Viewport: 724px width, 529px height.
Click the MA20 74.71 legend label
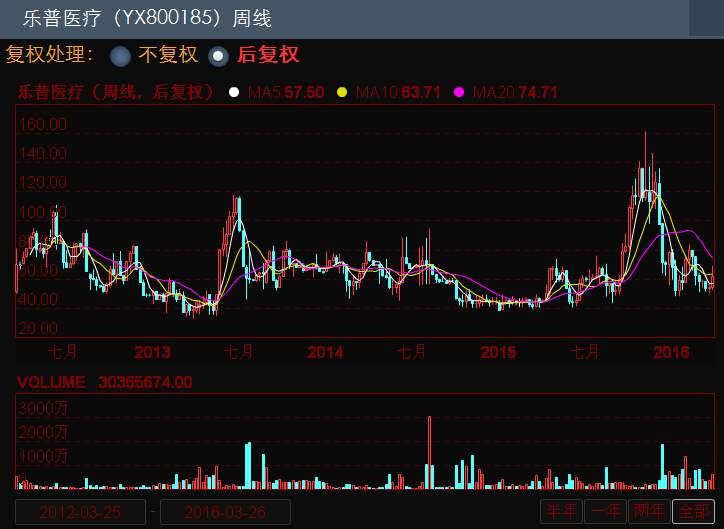point(515,93)
